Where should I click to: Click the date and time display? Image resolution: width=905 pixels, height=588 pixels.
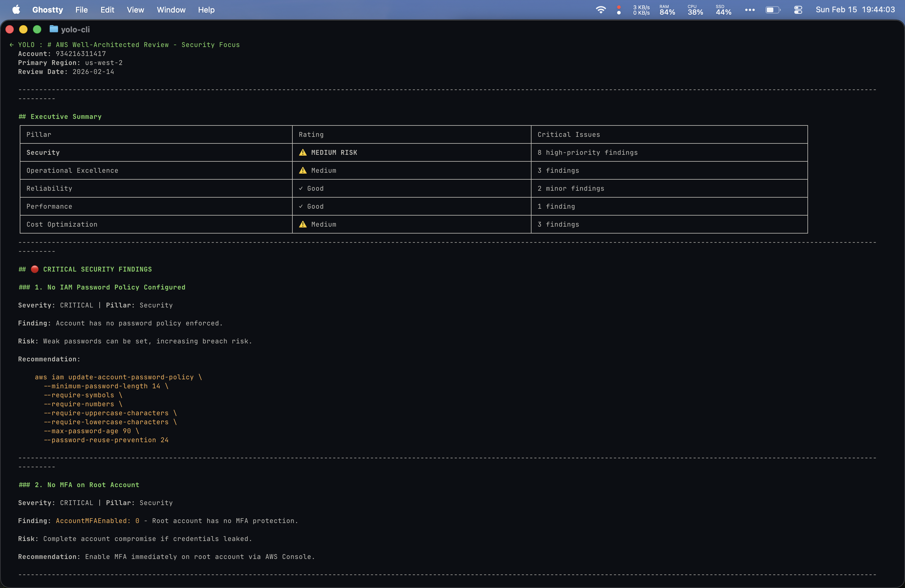(855, 10)
